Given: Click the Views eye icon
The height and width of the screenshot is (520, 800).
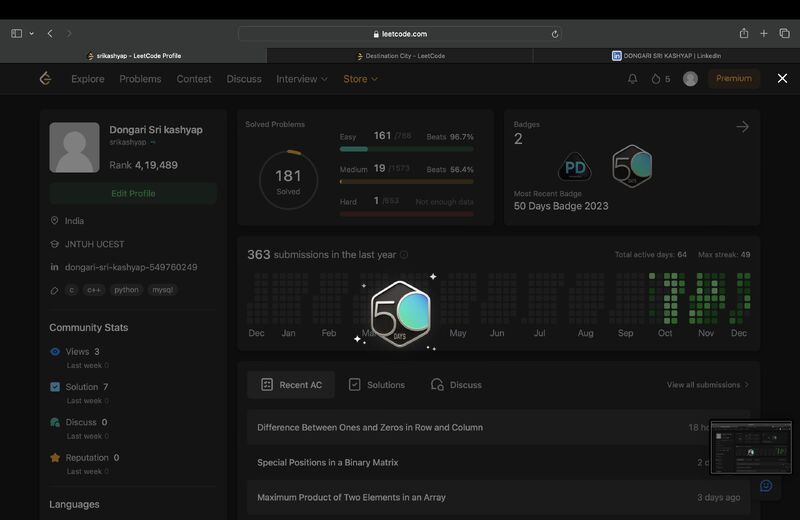Looking at the screenshot, I should click(x=55, y=352).
